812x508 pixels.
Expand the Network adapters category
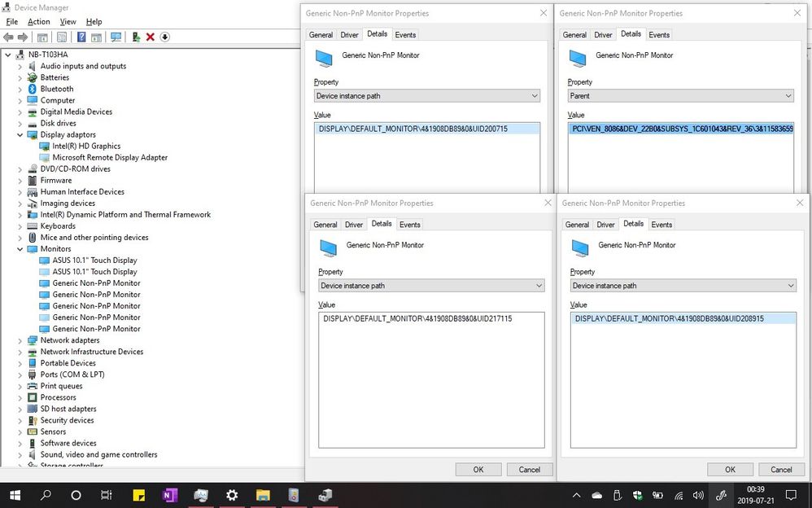pyautogui.click(x=20, y=340)
